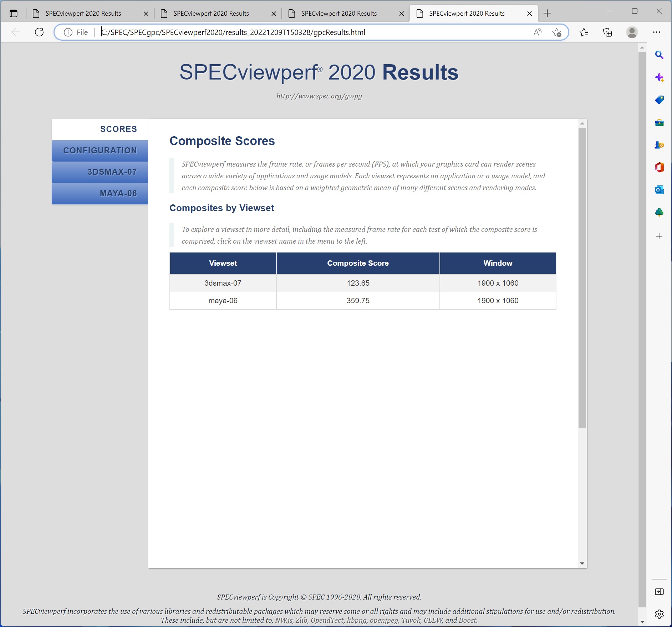Click the results panel scrollbar thumb

(x=582, y=278)
